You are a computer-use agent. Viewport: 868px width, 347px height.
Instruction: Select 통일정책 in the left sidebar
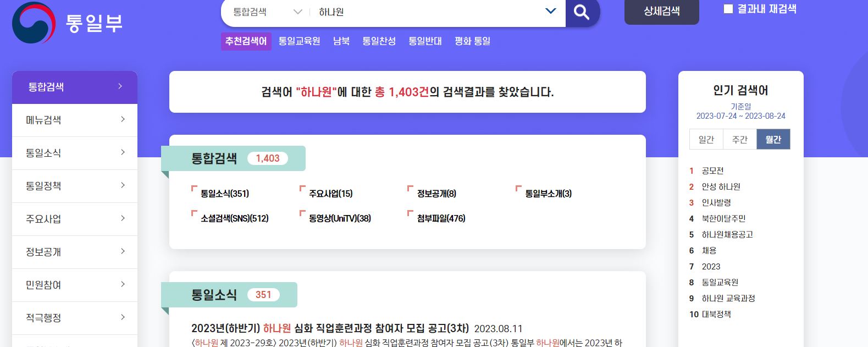(75, 186)
